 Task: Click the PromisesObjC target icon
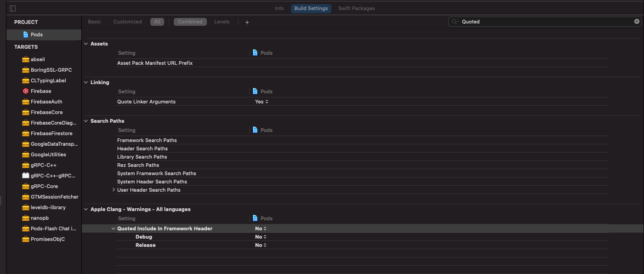click(x=26, y=239)
